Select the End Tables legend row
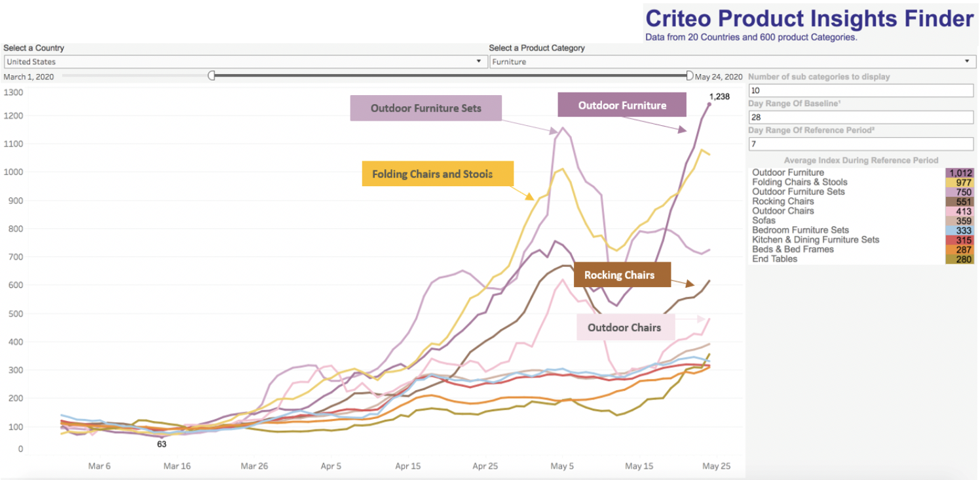This screenshot has height=480, width=980. (x=863, y=259)
